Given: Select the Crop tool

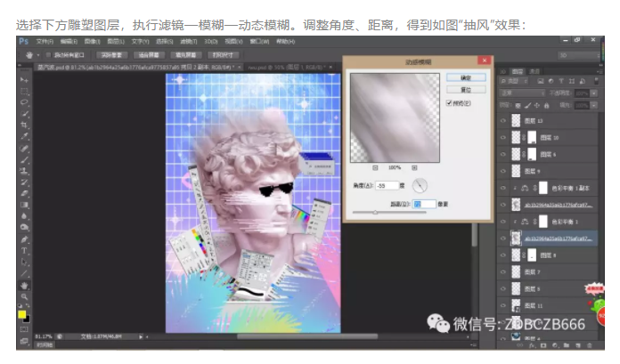Looking at the screenshot, I should pos(24,125).
